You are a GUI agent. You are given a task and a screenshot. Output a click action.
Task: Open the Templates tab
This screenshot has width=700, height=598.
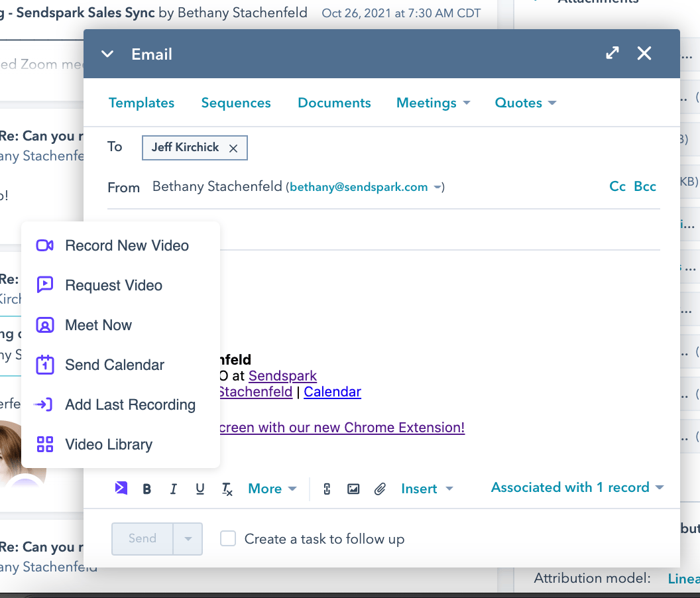(x=141, y=103)
